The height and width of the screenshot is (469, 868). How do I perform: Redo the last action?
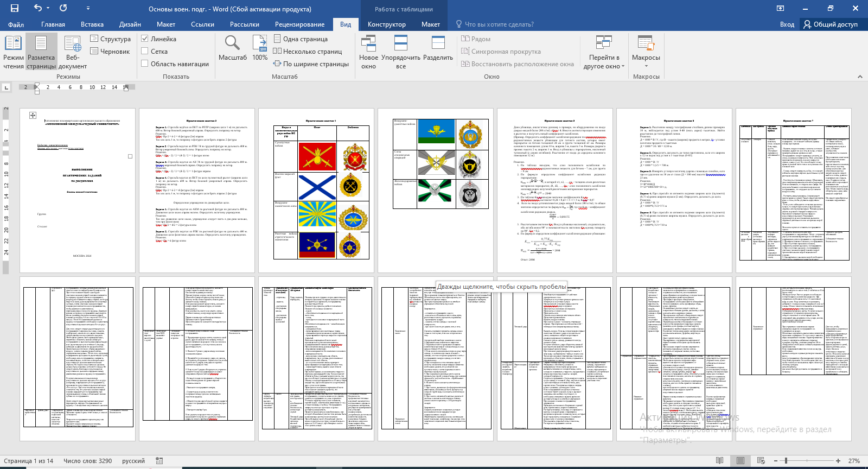[x=63, y=8]
